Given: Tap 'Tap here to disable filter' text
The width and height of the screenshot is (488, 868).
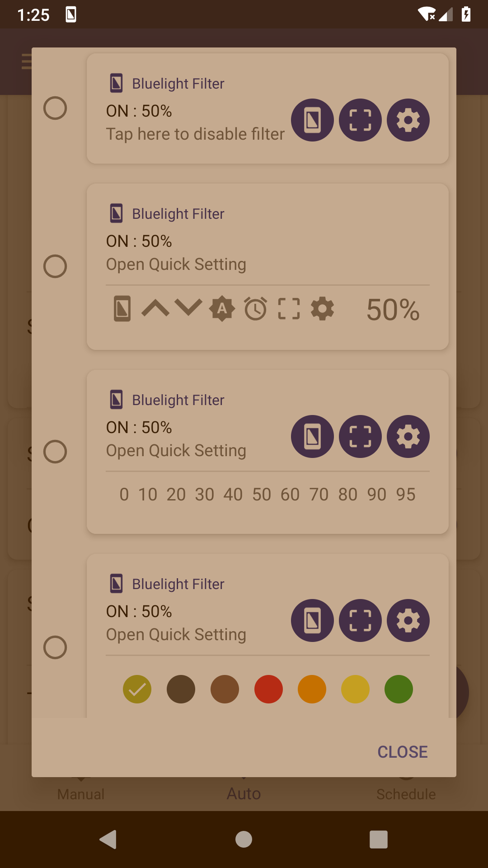Looking at the screenshot, I should pos(195,134).
